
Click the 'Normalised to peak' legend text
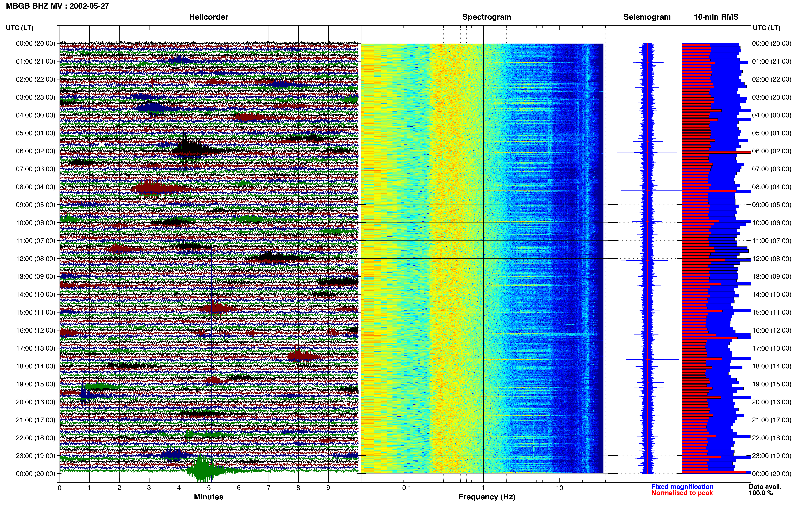click(x=682, y=493)
